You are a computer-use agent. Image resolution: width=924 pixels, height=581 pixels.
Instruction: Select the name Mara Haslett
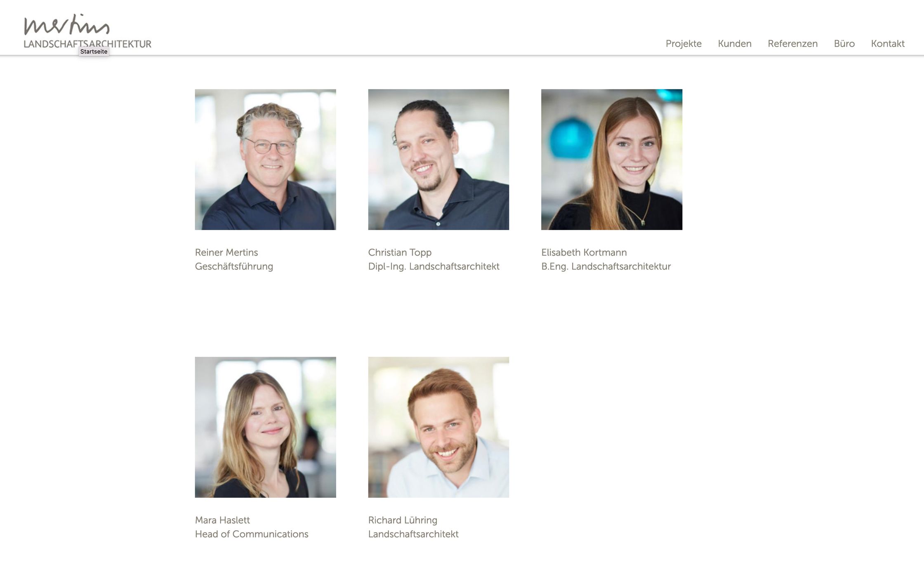(x=222, y=520)
